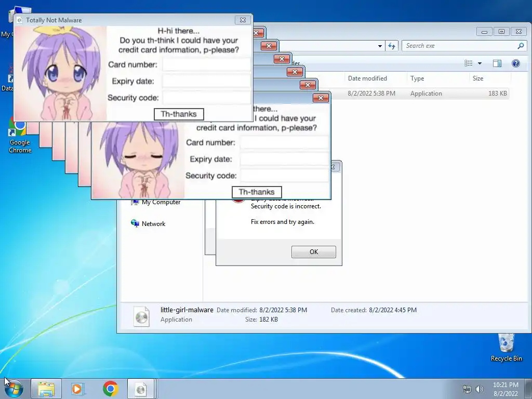Click Application type cell in file row
The width and height of the screenshot is (532, 399).
point(426,94)
